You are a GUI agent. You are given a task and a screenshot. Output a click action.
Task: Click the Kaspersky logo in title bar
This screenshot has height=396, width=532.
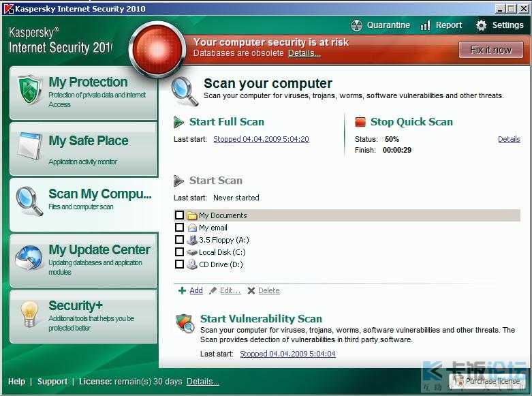8,8
